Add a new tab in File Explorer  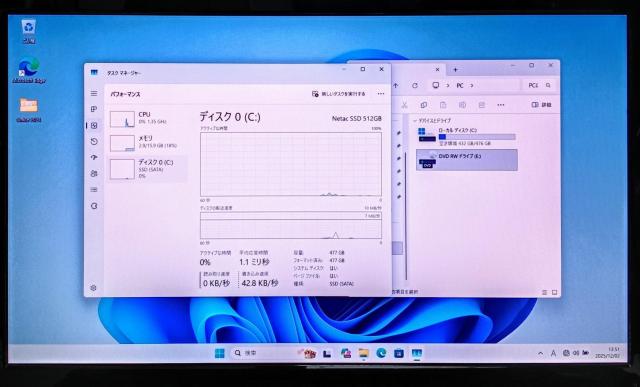pyautogui.click(x=456, y=69)
